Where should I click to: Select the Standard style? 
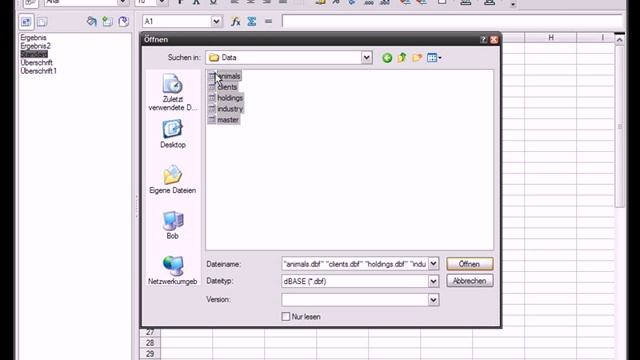[34, 54]
